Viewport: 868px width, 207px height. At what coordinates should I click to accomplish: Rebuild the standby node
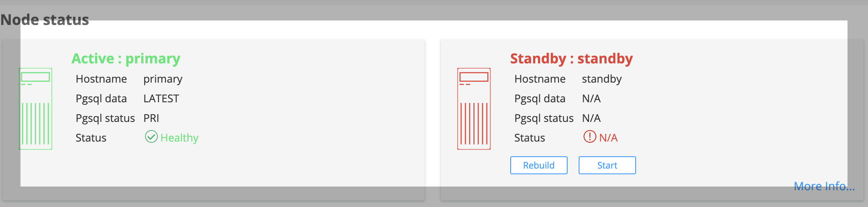539,165
